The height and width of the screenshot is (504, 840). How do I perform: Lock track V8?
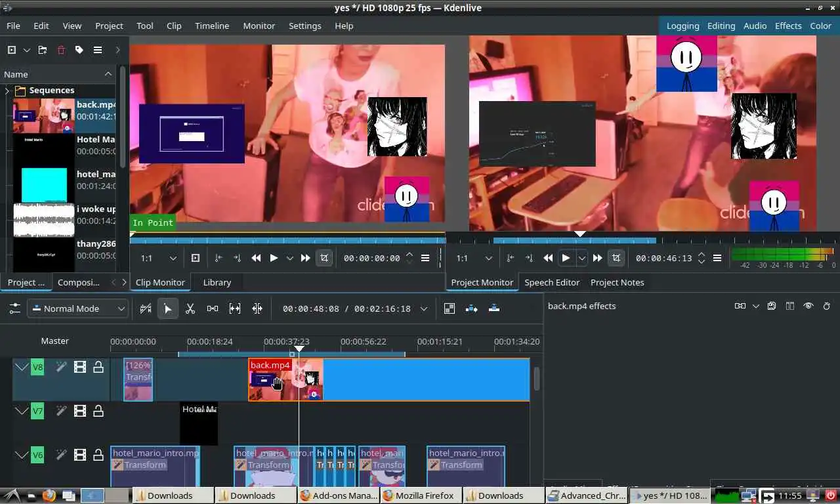[x=98, y=367]
